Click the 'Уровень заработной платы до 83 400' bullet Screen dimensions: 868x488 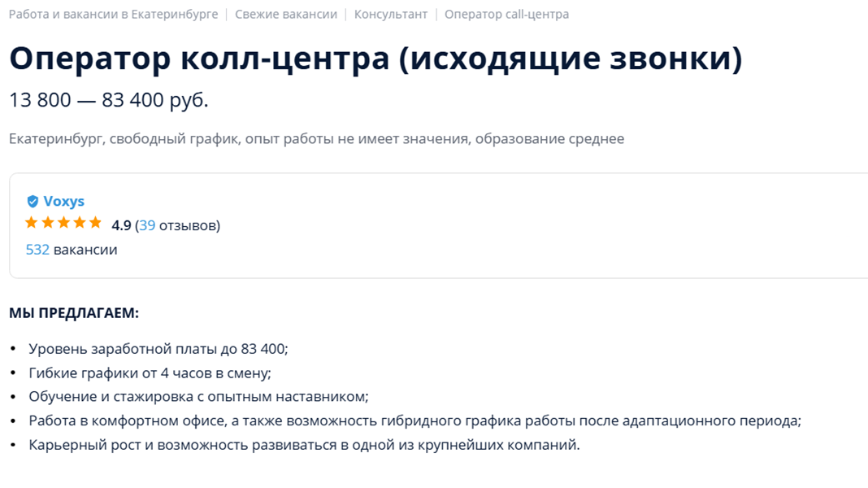tap(158, 349)
